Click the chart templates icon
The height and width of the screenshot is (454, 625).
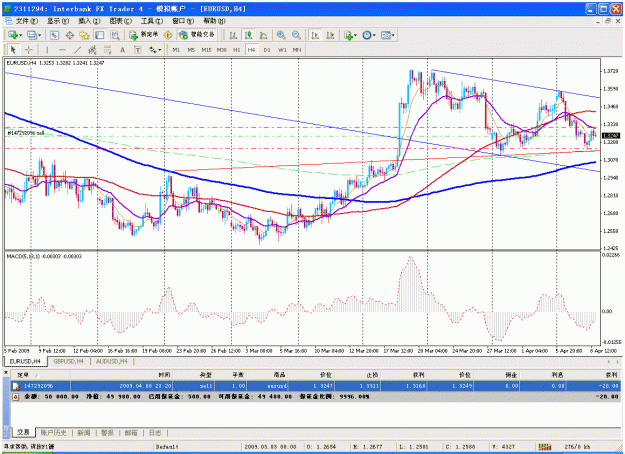point(385,35)
